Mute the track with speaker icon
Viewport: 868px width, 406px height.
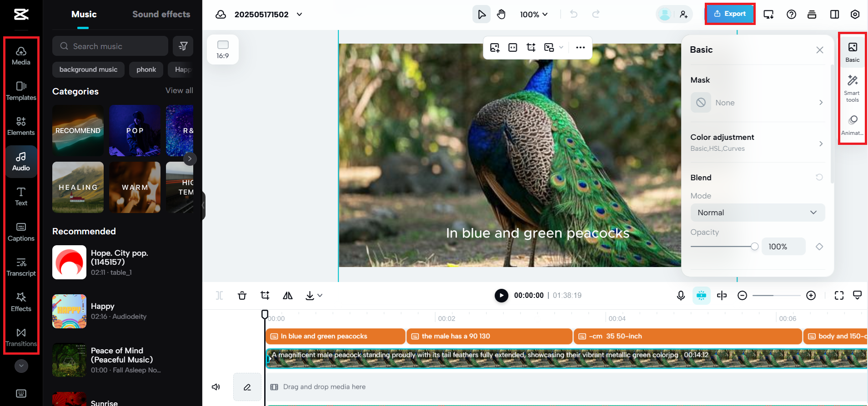[x=216, y=387]
